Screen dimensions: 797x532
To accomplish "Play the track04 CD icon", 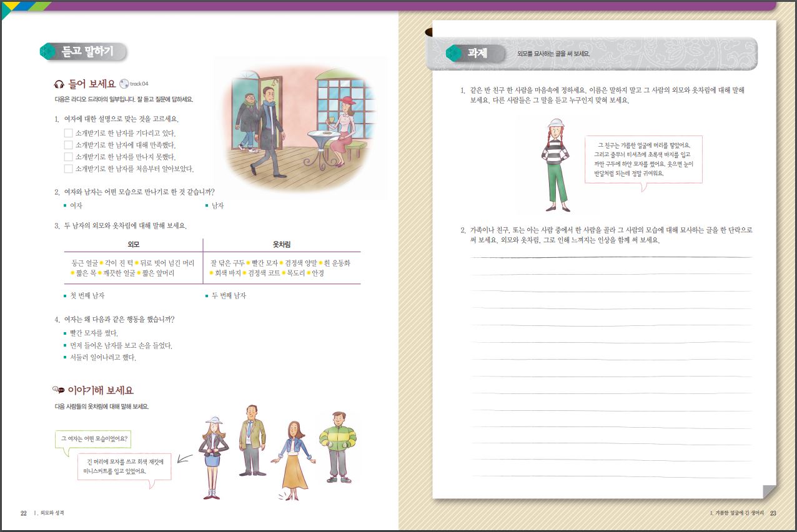I will pos(124,84).
